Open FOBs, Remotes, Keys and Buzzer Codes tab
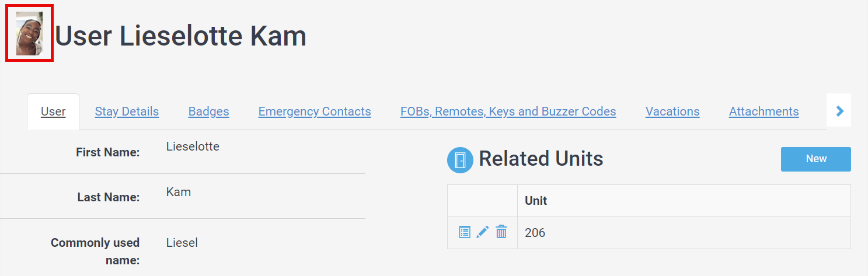The height and width of the screenshot is (276, 868). click(508, 111)
